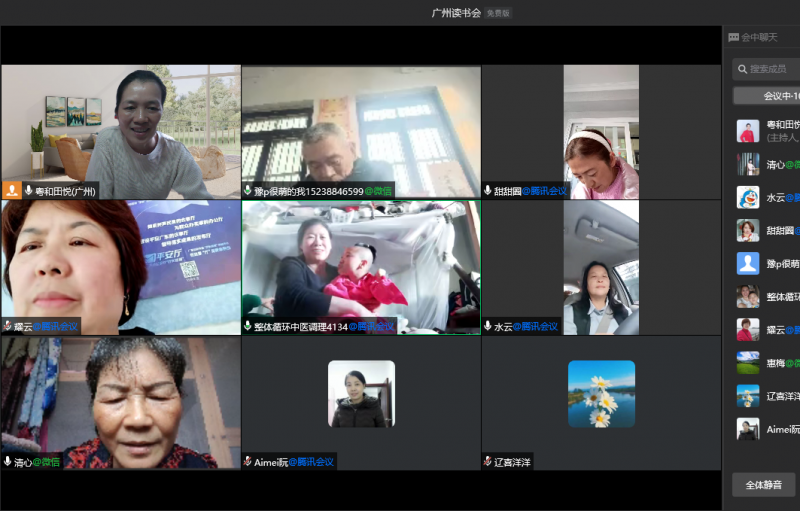Click the microphone icon beside 甜甜圈's name

(x=487, y=190)
